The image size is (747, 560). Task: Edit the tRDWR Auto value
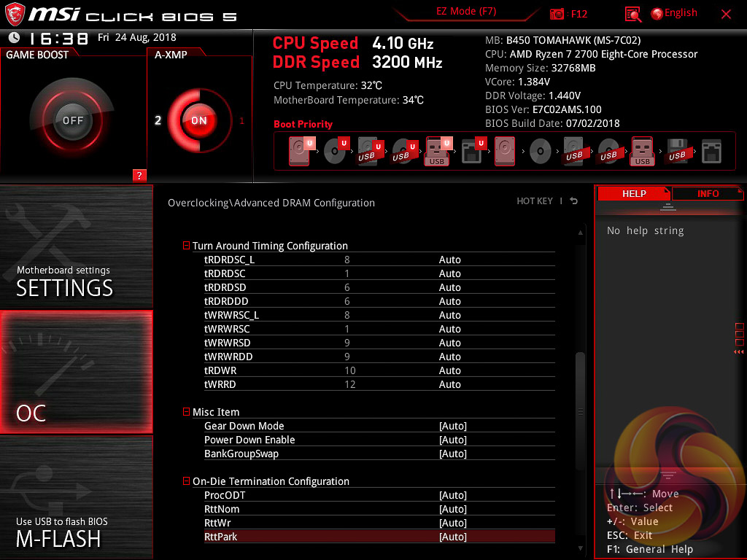[x=449, y=370]
